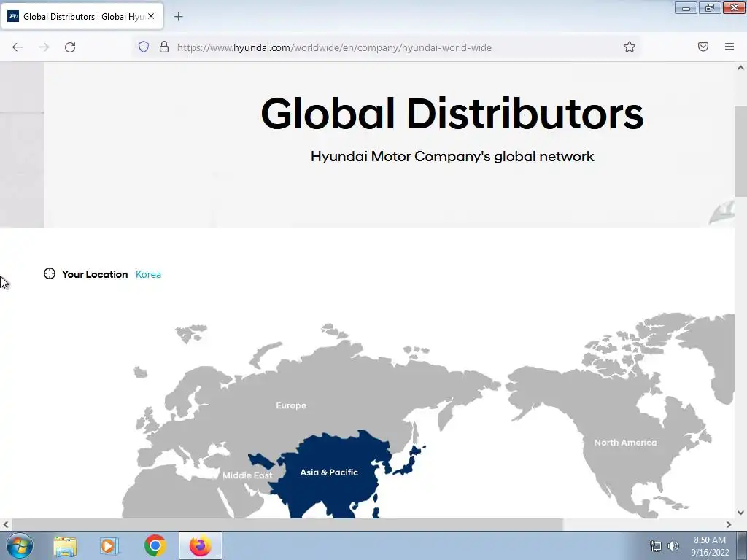Image resolution: width=747 pixels, height=560 pixels.
Task: Open the Firefox hamburger menu
Action: (729, 47)
